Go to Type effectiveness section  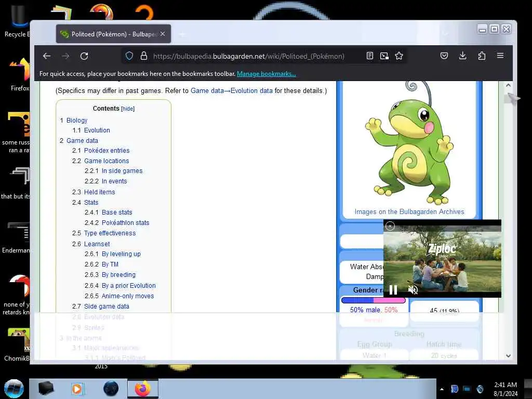click(110, 233)
